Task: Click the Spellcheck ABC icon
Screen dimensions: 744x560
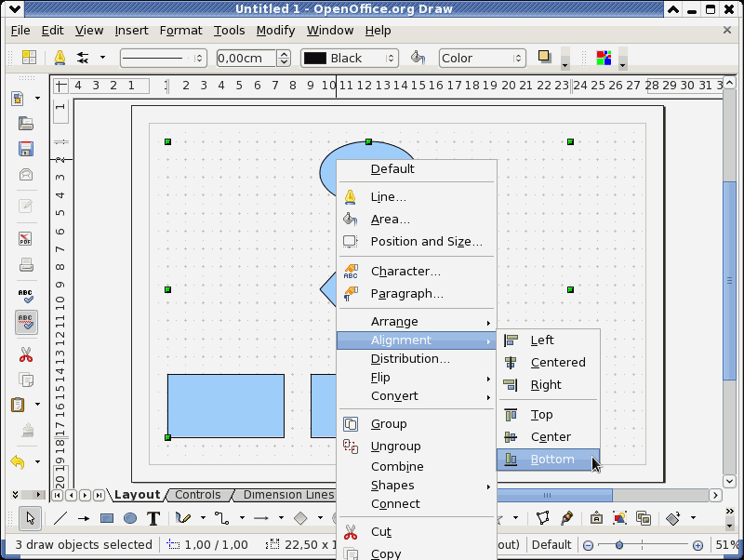Action: tap(26, 296)
